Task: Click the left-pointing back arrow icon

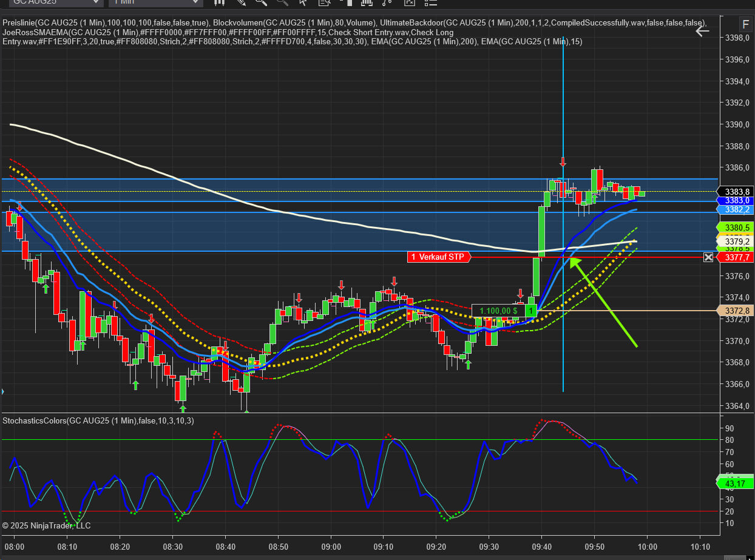Action: click(x=702, y=31)
